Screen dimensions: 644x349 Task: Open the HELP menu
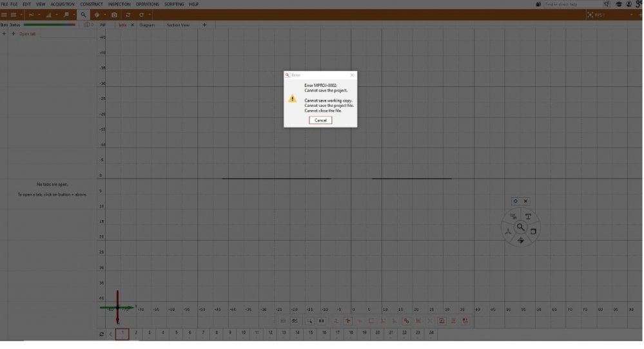(194, 4)
